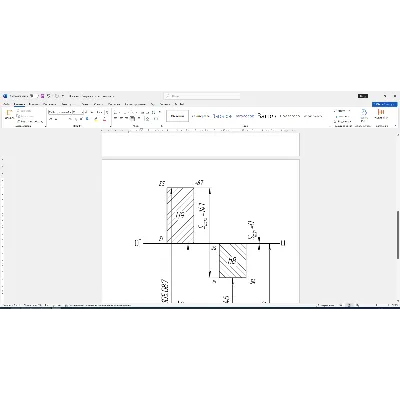
Task: Click the blue Share button
Action: (385, 104)
